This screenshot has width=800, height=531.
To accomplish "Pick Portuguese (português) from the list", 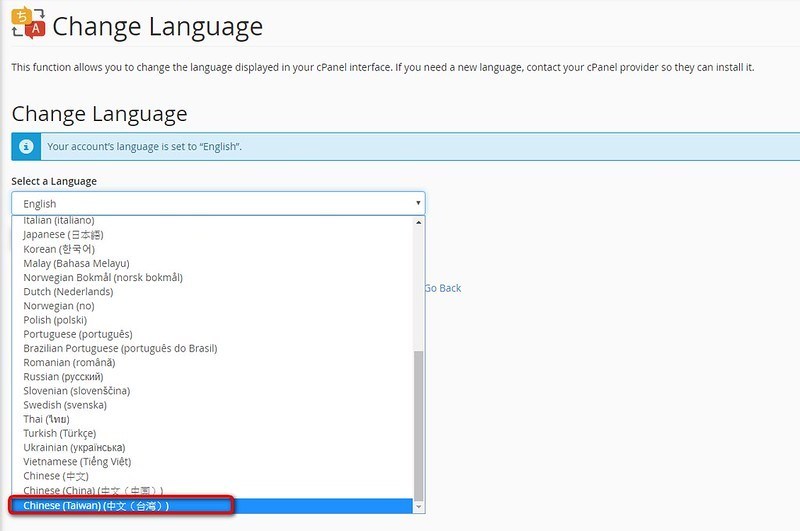I will tap(212, 334).
